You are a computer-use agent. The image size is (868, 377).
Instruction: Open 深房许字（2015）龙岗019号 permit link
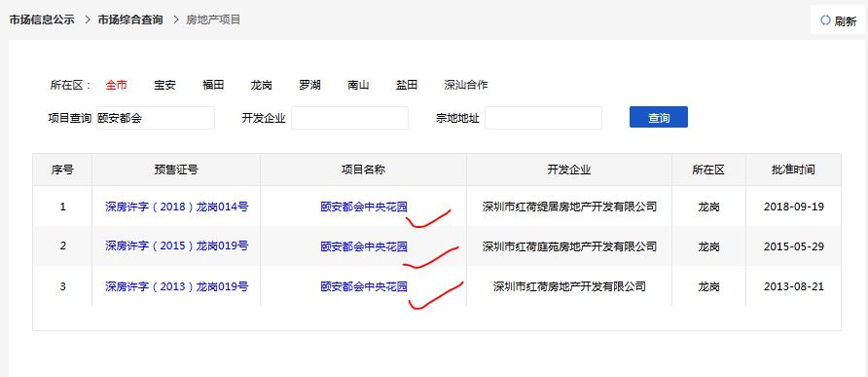click(177, 246)
